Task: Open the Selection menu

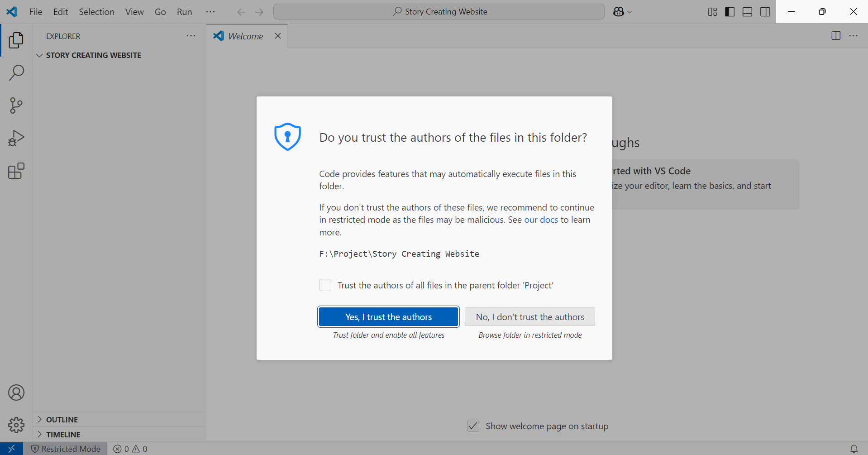Action: pos(96,12)
